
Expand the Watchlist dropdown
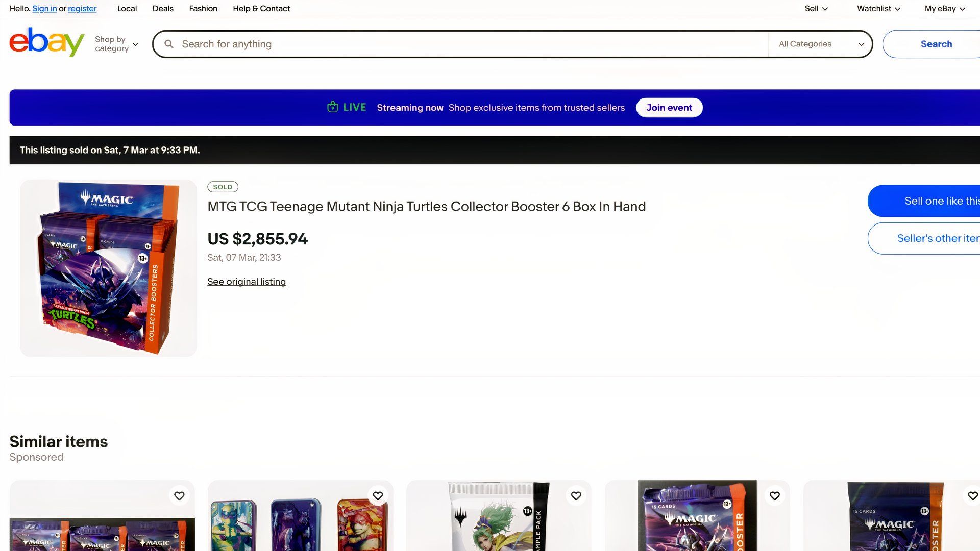pos(878,9)
